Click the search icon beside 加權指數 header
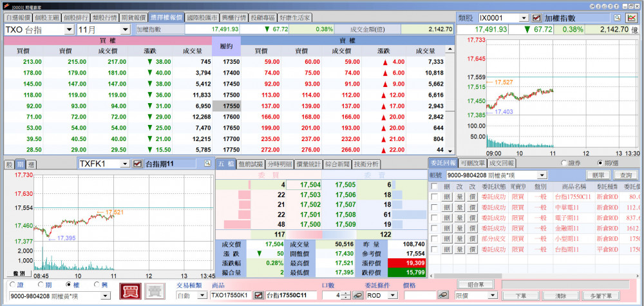This screenshot has width=644, height=306. click(617, 18)
